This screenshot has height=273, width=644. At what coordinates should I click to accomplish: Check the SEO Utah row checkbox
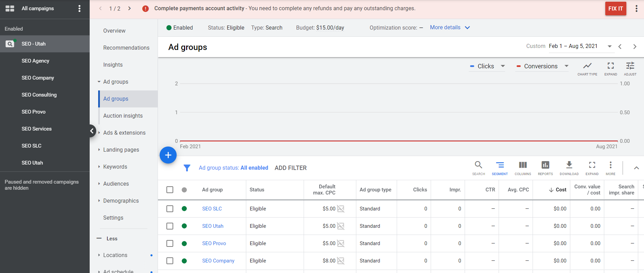click(170, 226)
